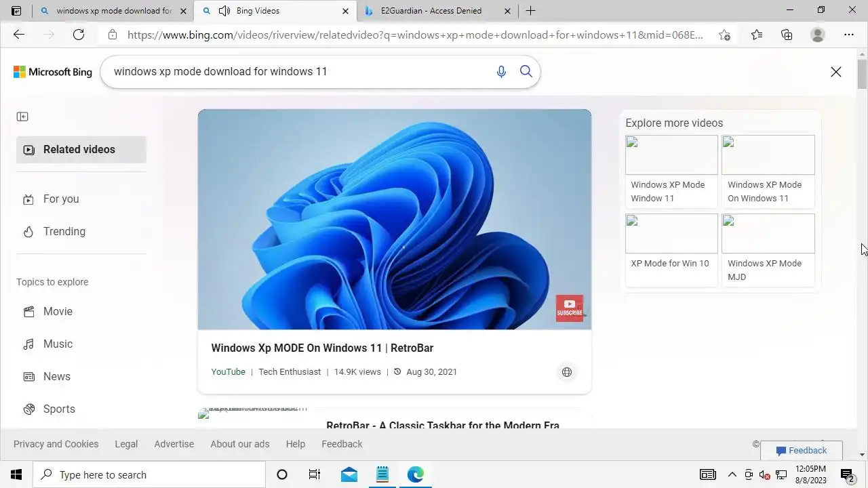Viewport: 868px width, 488px height.
Task: Open the clock showing 12:05 PM
Action: (810, 474)
